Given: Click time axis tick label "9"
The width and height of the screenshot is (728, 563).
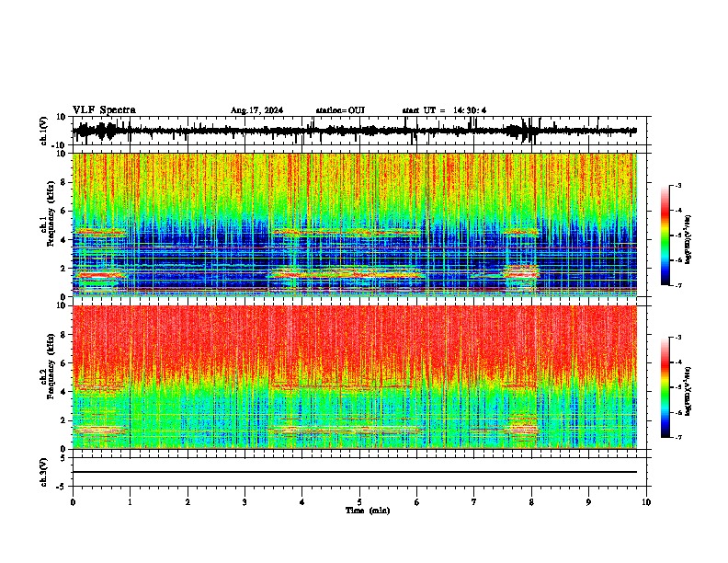Looking at the screenshot, I should pyautogui.click(x=588, y=502).
